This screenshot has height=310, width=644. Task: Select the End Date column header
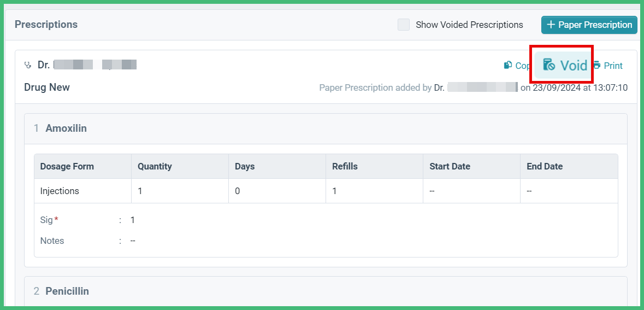point(545,167)
